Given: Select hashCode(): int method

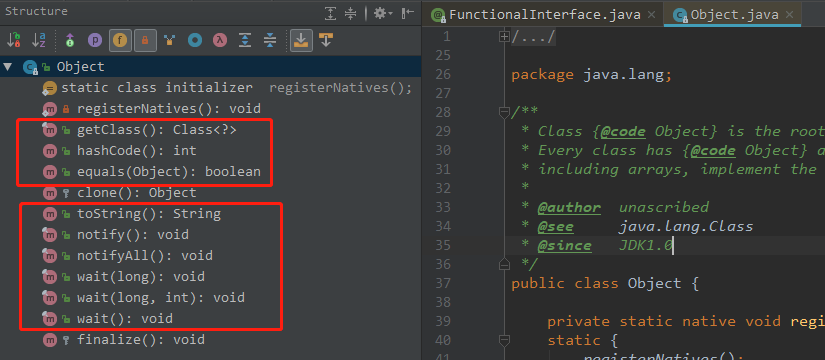Looking at the screenshot, I should tap(210, 151).
